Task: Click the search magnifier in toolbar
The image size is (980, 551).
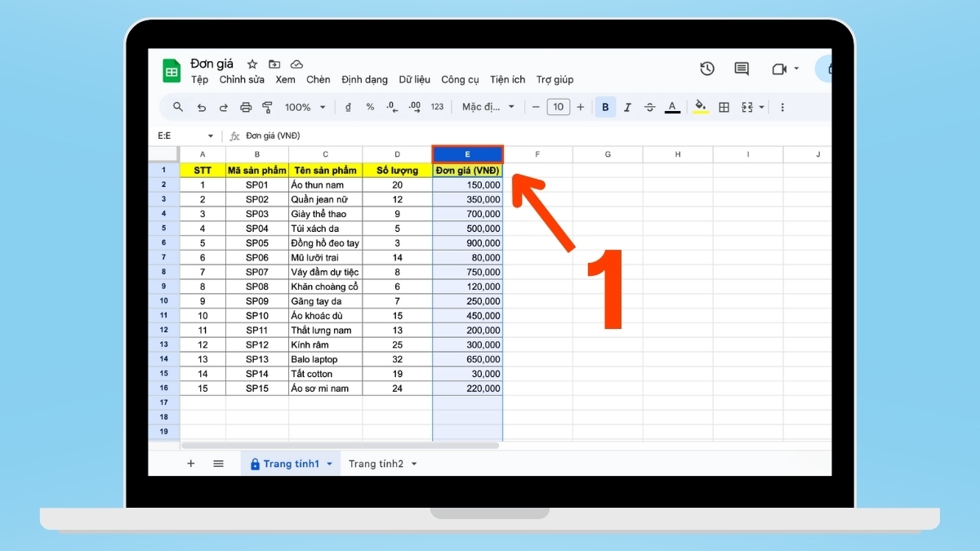Action: pos(178,107)
